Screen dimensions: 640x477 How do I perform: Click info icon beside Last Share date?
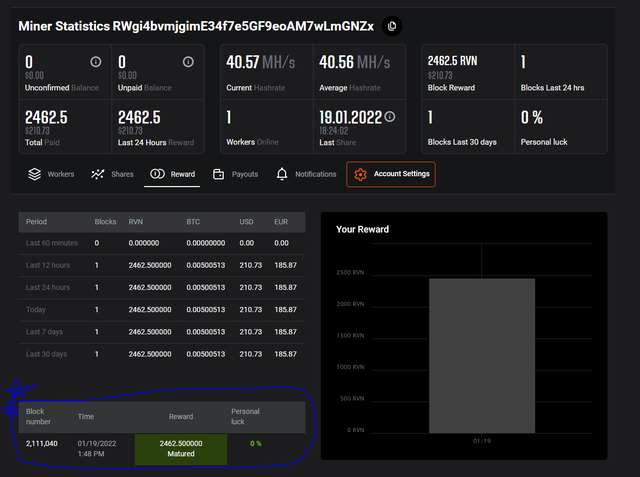(390, 116)
